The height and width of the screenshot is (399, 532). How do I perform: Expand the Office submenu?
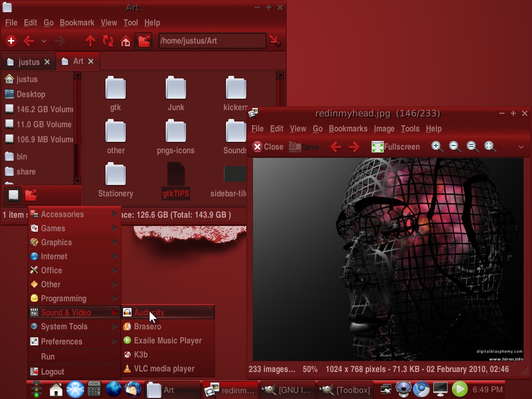[x=74, y=270]
